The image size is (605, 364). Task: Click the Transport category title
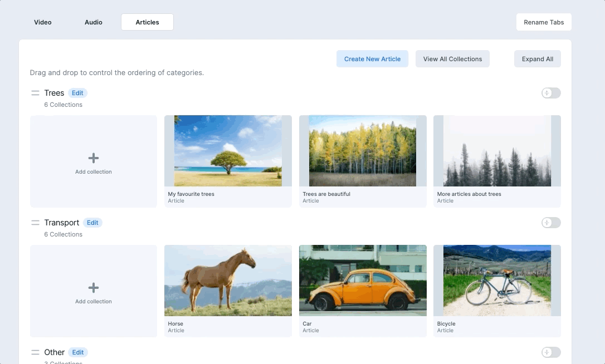[x=62, y=223]
